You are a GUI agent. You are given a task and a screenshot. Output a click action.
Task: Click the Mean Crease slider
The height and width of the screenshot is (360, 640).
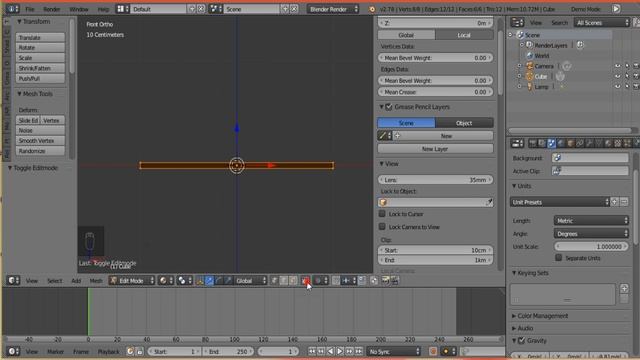pyautogui.click(x=435, y=92)
